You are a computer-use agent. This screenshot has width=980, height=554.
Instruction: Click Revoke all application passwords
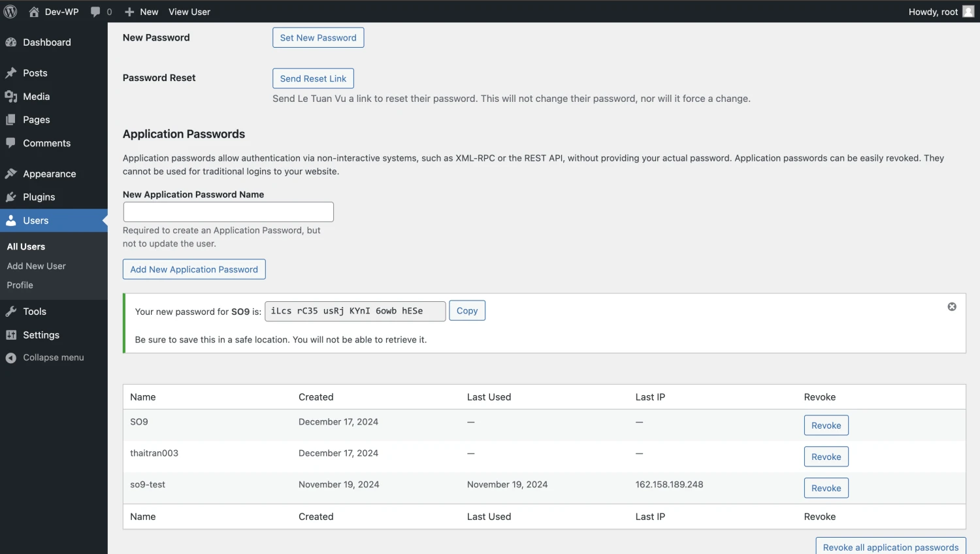(x=890, y=546)
